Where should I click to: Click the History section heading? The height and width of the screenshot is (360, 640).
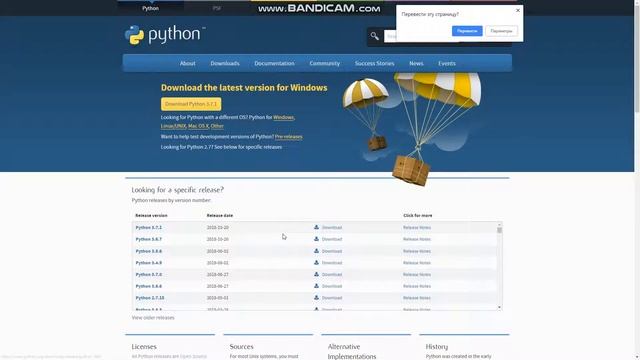click(437, 347)
